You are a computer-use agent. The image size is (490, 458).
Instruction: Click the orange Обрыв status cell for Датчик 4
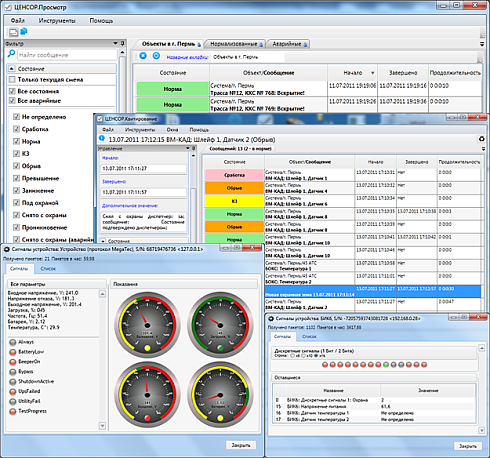[x=234, y=188]
